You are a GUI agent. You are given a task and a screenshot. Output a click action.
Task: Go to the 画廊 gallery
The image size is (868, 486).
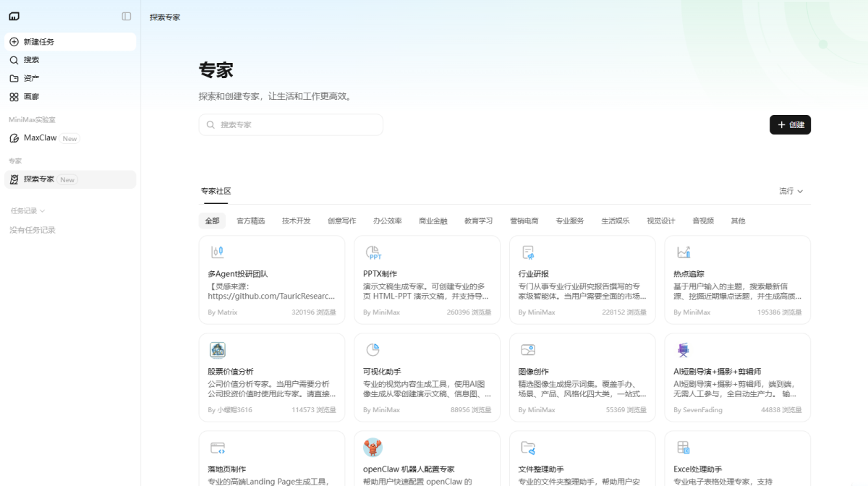point(31,97)
